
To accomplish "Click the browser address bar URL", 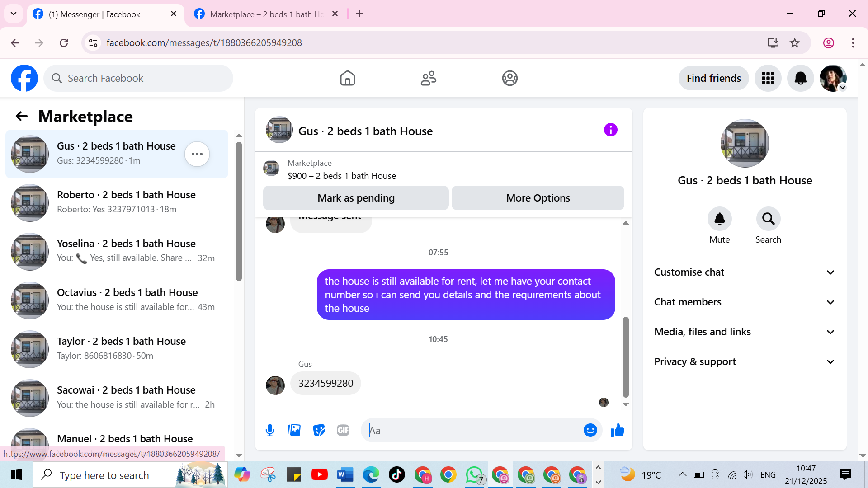I will 204,43.
